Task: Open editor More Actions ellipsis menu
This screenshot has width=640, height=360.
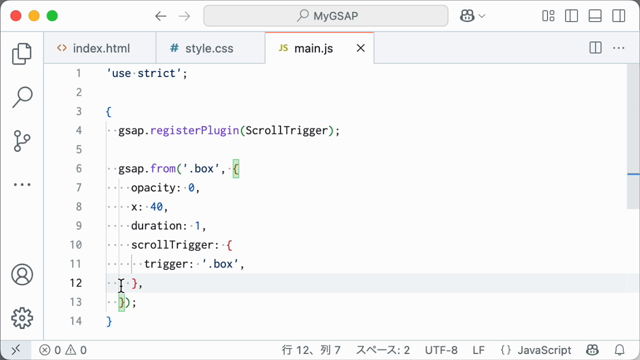Action: [x=619, y=48]
